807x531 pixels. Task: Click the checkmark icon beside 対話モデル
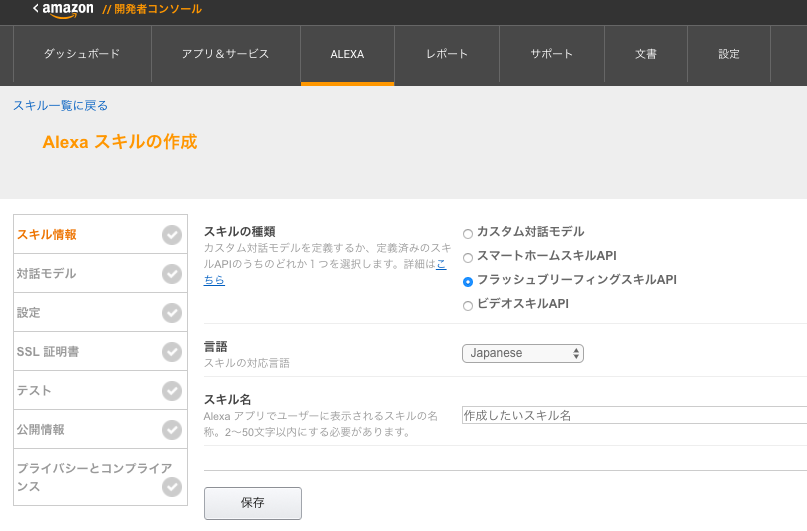click(x=172, y=274)
